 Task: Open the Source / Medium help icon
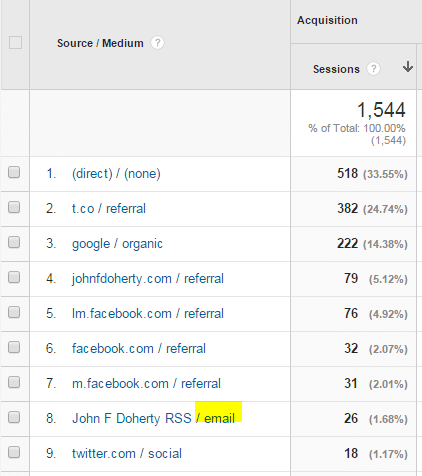pyautogui.click(x=157, y=43)
